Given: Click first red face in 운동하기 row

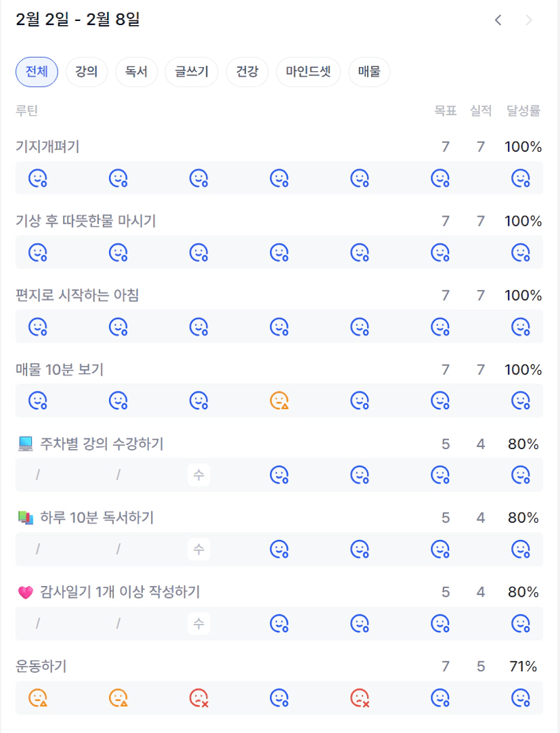Looking at the screenshot, I should coord(198,698).
